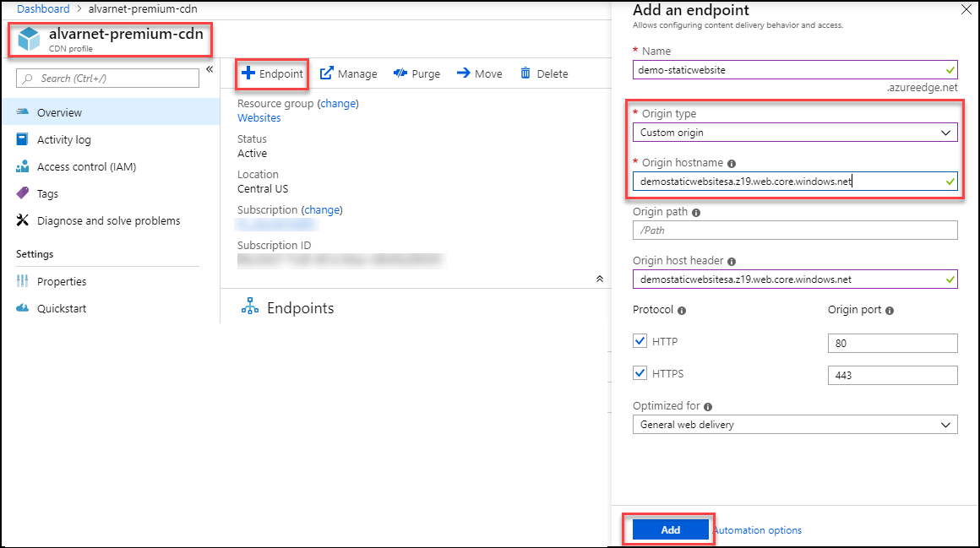Viewport: 980px width, 548px height.
Task: Click the Central US location value
Action: coord(263,188)
